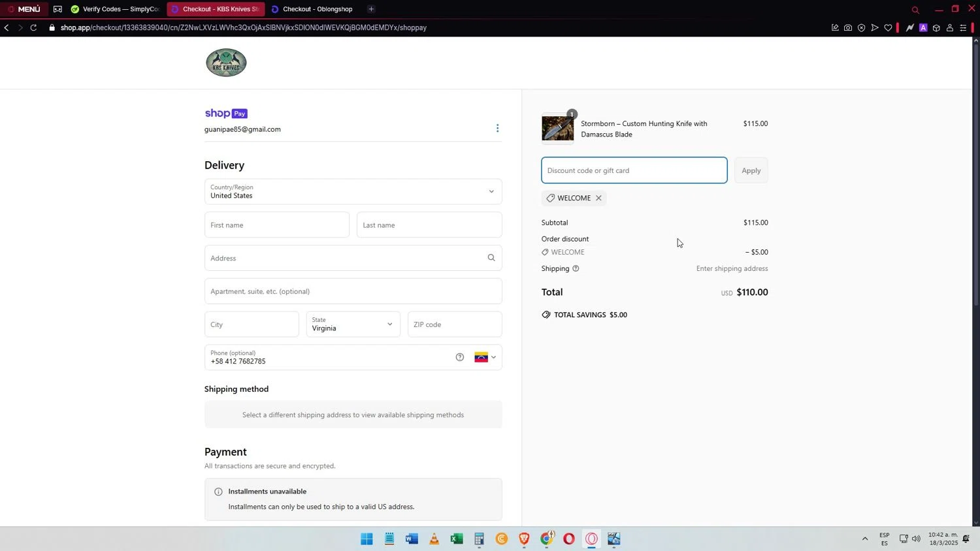This screenshot has width=980, height=551.
Task: Open VLC media player from taskbar
Action: (x=434, y=539)
